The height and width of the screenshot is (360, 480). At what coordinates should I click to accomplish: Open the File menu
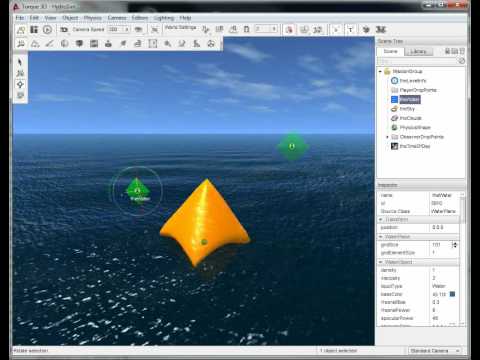(20, 18)
